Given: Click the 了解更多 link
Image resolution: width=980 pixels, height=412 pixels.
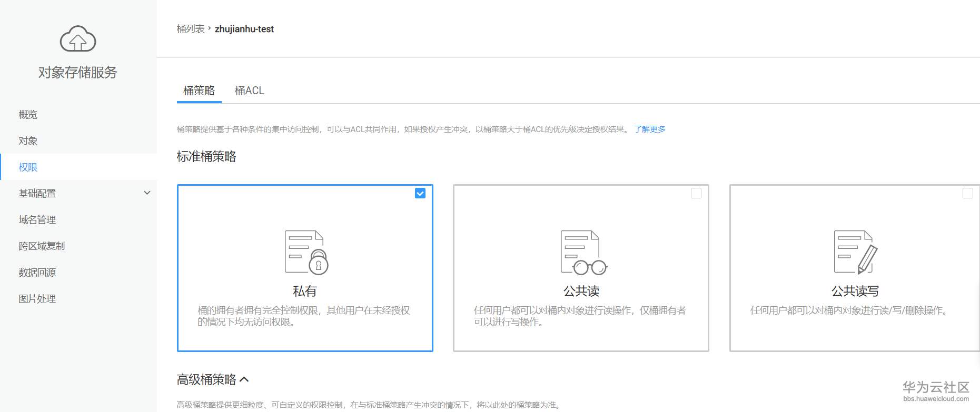Looking at the screenshot, I should point(650,129).
